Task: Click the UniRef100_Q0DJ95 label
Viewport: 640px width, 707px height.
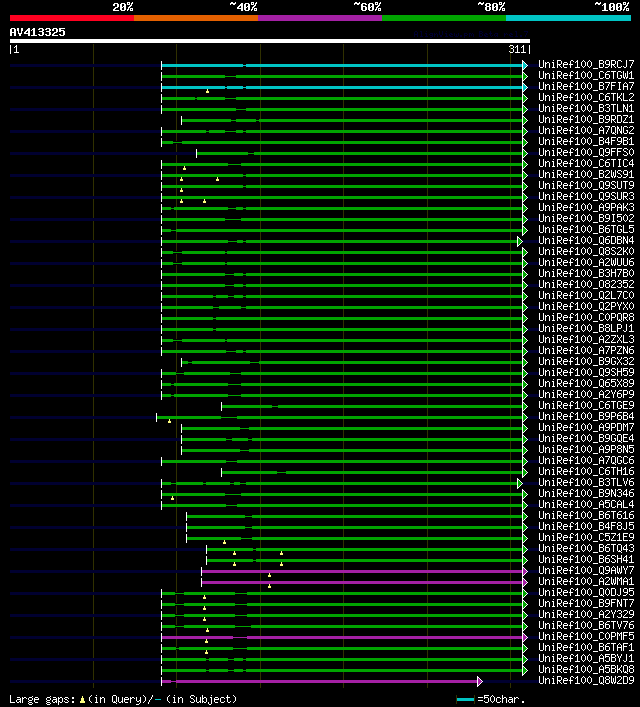Action: coord(586,592)
